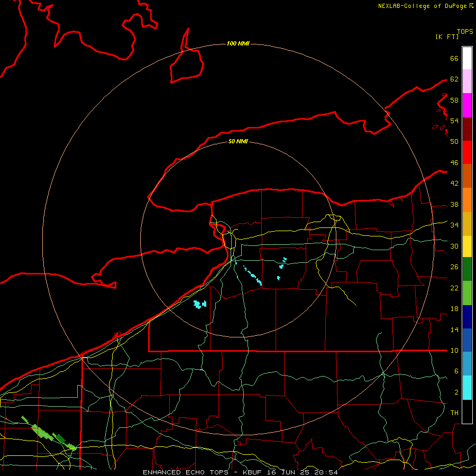Click the green echo streak in lower-left corner
Image resolution: width=476 pixels, height=476 pixels.
(49, 433)
